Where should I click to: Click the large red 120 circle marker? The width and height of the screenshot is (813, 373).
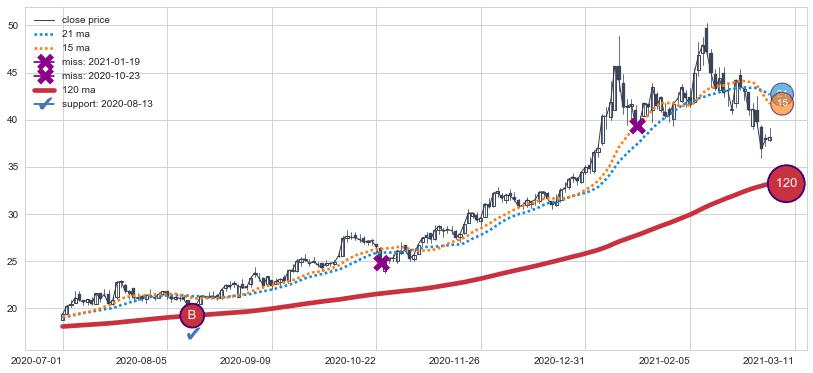pos(786,183)
